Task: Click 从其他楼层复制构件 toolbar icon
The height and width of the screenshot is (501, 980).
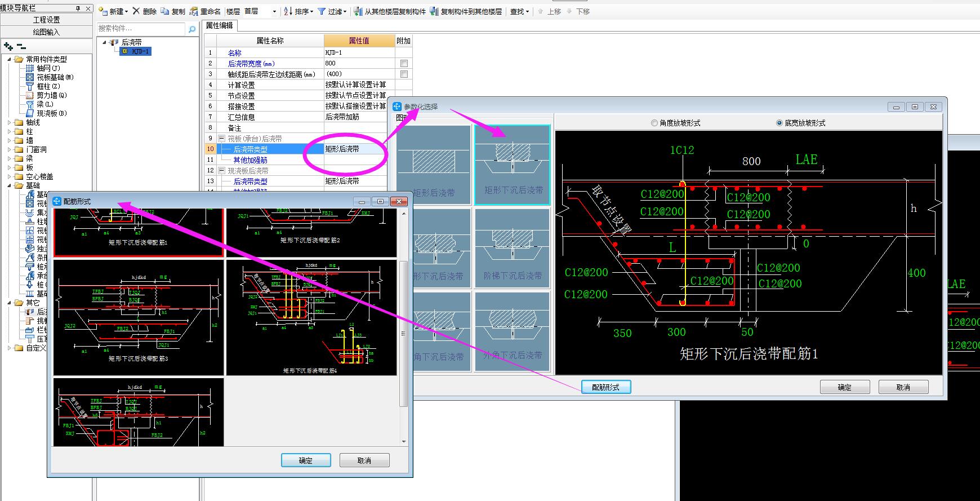Action: (x=358, y=11)
